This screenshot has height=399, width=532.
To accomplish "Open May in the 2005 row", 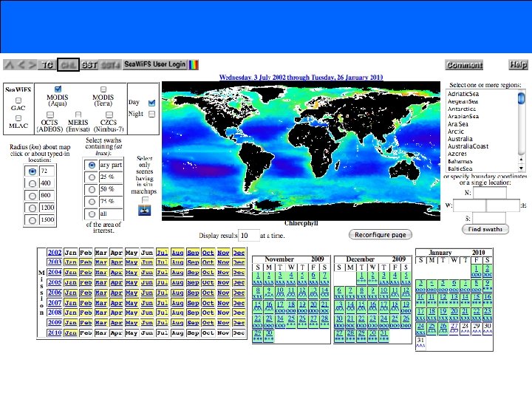I will point(132,282).
